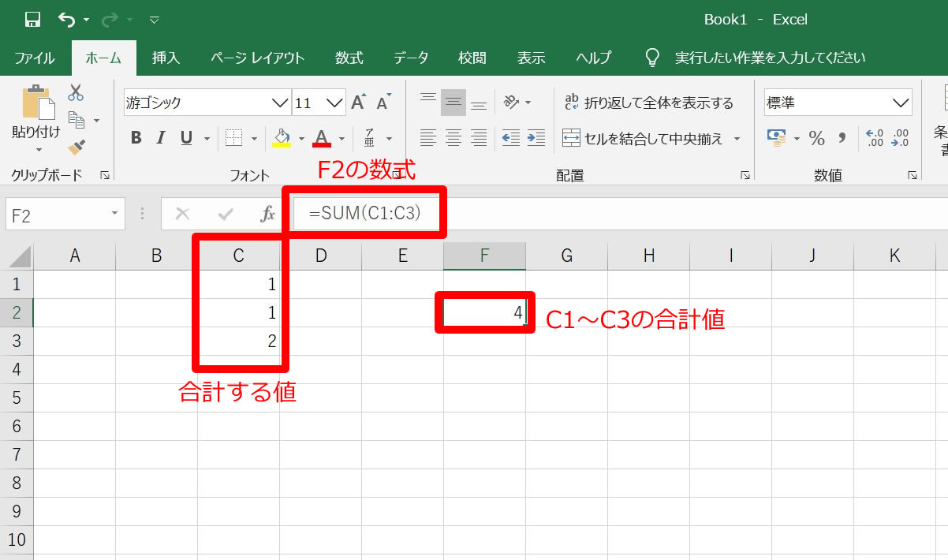Click the Cut scissors icon
948x560 pixels.
coord(75,92)
